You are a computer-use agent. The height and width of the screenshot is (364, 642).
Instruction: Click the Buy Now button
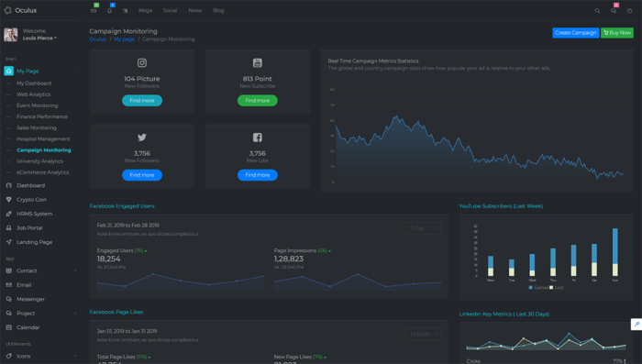point(617,33)
